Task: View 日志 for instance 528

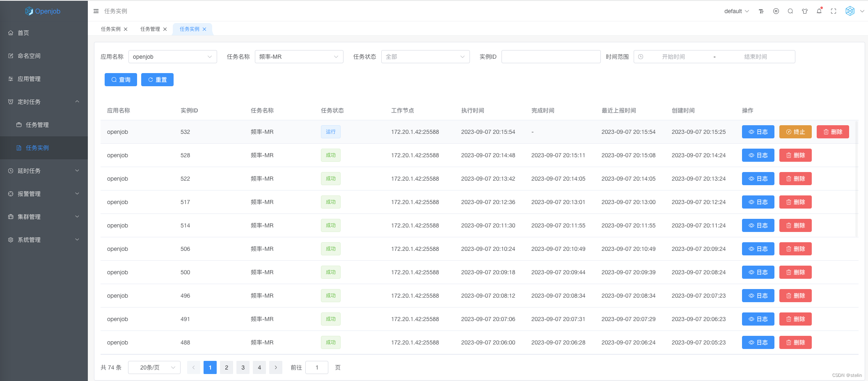Action: pos(758,155)
